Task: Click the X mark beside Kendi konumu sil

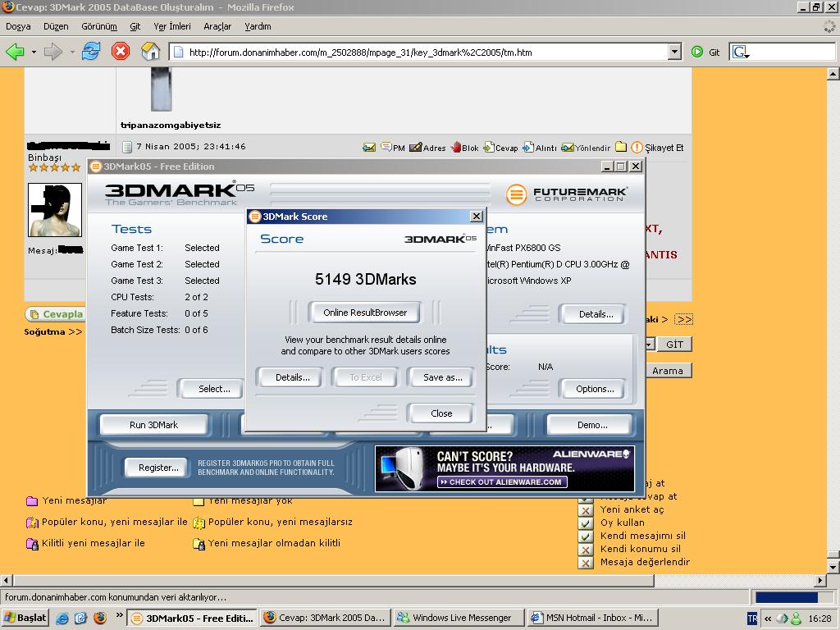Action: tap(586, 550)
